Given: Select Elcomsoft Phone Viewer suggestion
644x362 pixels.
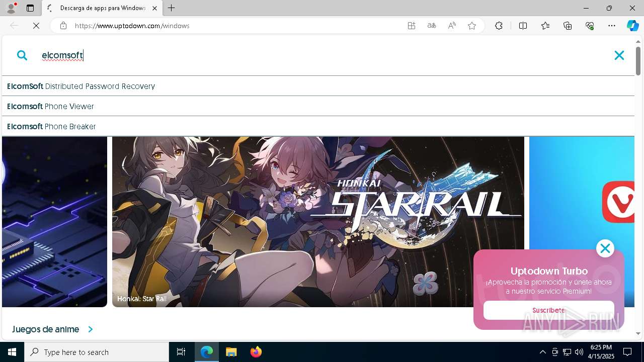Looking at the screenshot, I should [318, 106].
